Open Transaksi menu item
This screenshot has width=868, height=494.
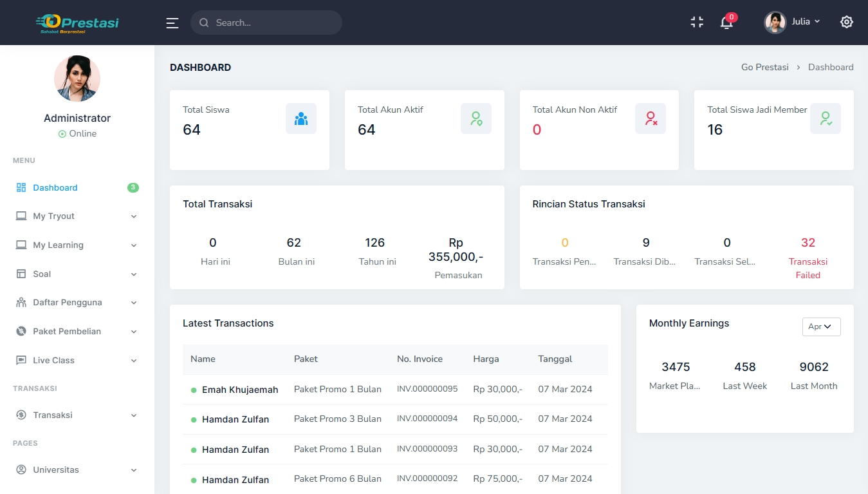click(x=77, y=415)
